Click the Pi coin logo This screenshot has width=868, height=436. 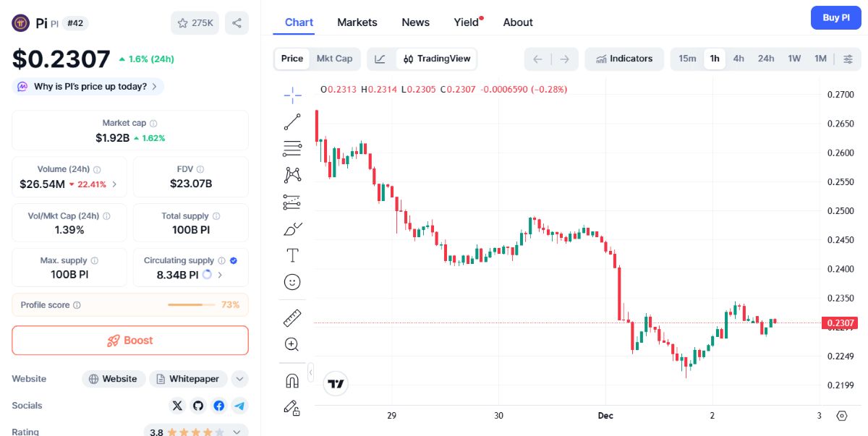(x=21, y=23)
